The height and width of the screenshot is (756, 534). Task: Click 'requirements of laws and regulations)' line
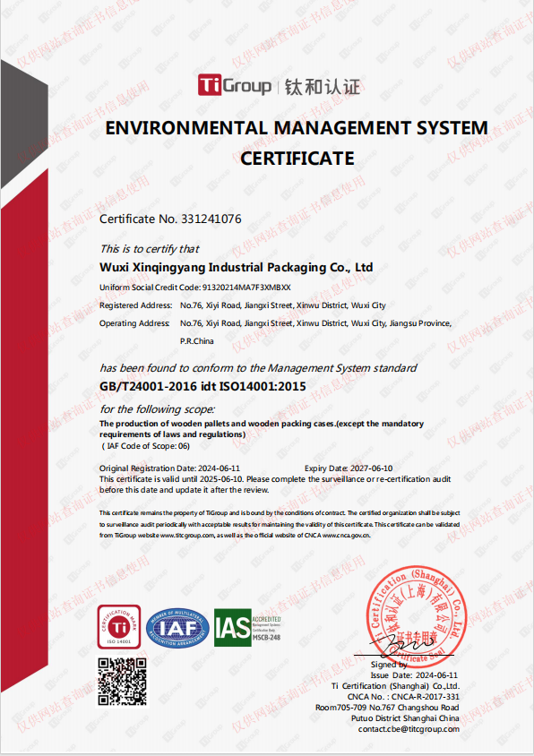pos(172,434)
